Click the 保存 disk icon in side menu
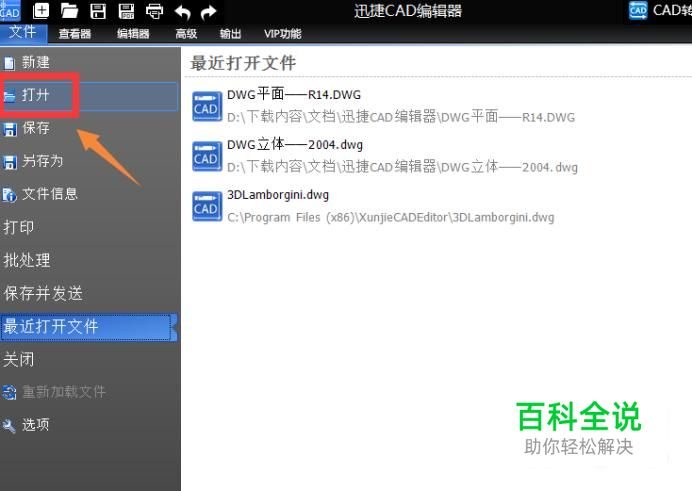Image resolution: width=692 pixels, height=491 pixels. coord(9,129)
